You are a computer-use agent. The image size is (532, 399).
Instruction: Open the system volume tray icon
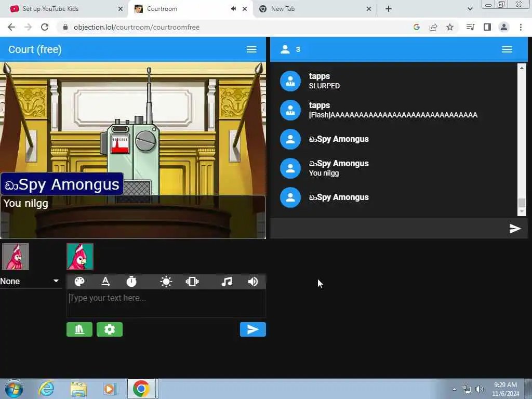(x=480, y=389)
